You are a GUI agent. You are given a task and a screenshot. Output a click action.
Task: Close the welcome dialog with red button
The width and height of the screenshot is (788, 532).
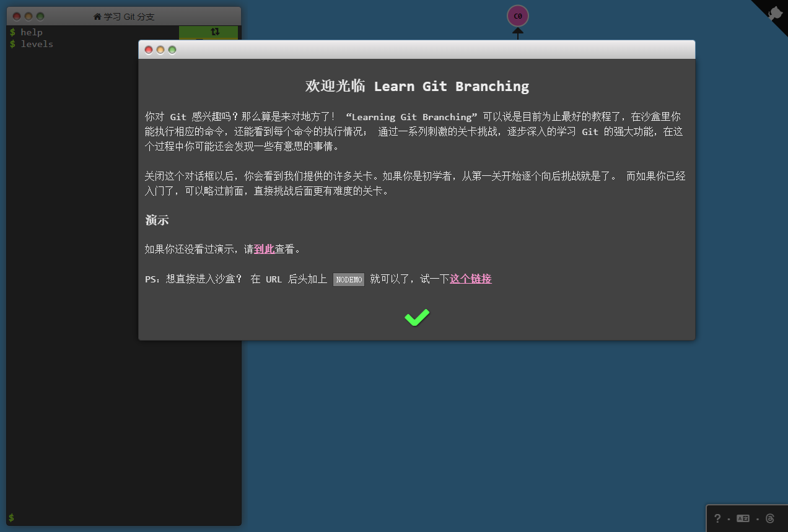pos(149,50)
